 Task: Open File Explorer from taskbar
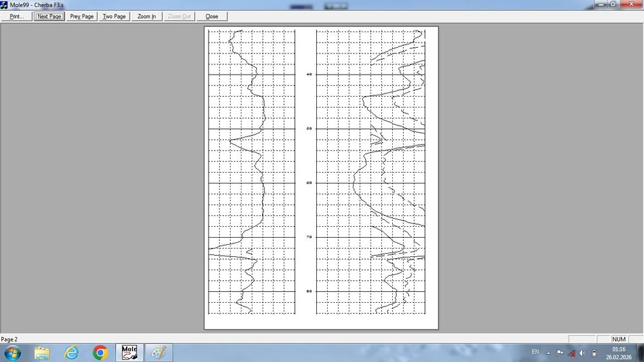click(x=42, y=353)
